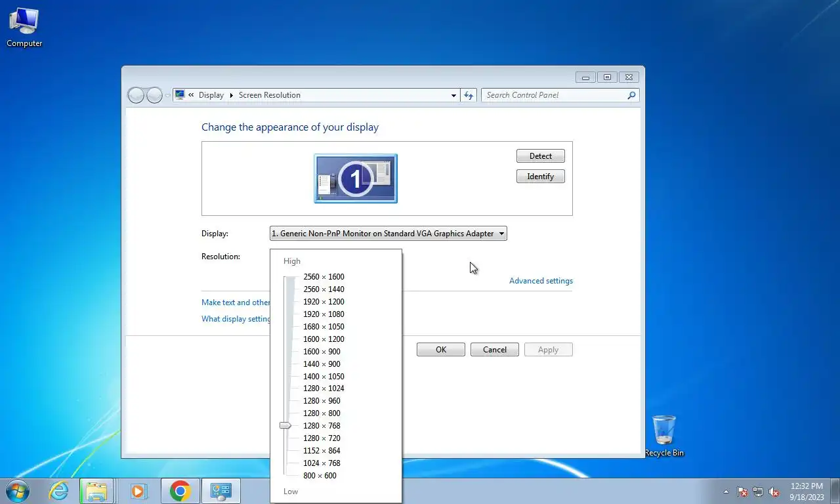The width and height of the screenshot is (840, 504).
Task: Choose 1400 × 1050 resolution
Action: pyautogui.click(x=324, y=377)
